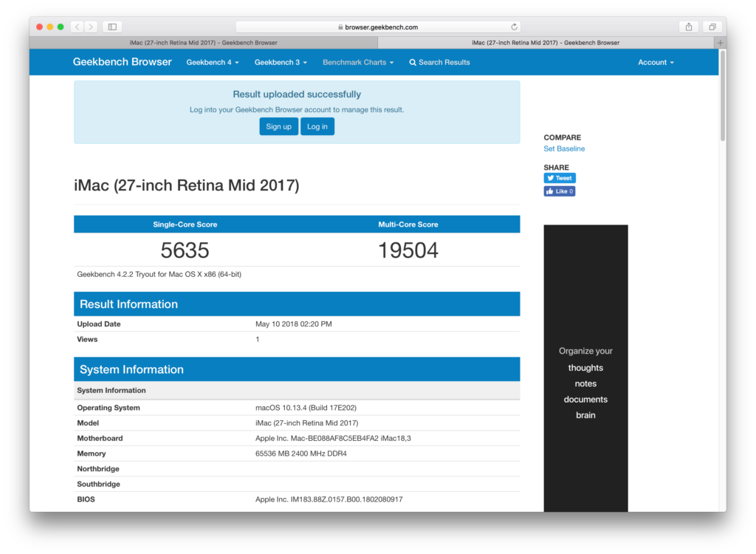The height and width of the screenshot is (554, 756).
Task: Click the Sign up button
Action: tap(278, 126)
